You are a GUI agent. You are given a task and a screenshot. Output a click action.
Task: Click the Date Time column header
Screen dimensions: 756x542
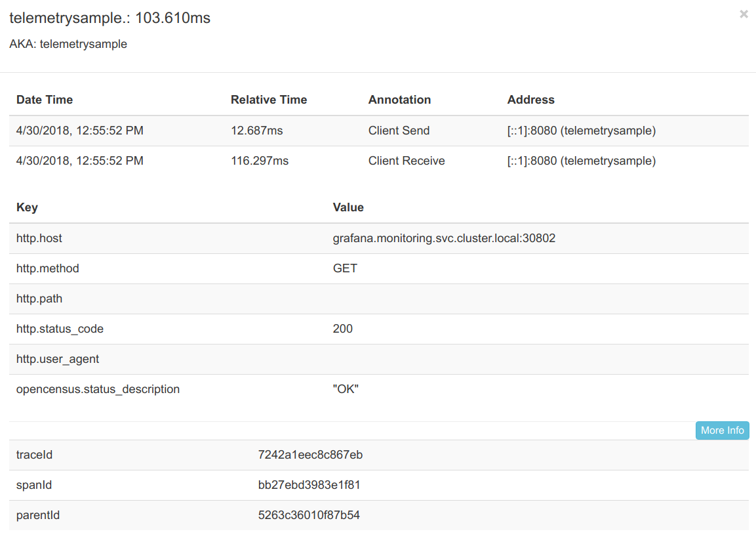click(x=45, y=100)
